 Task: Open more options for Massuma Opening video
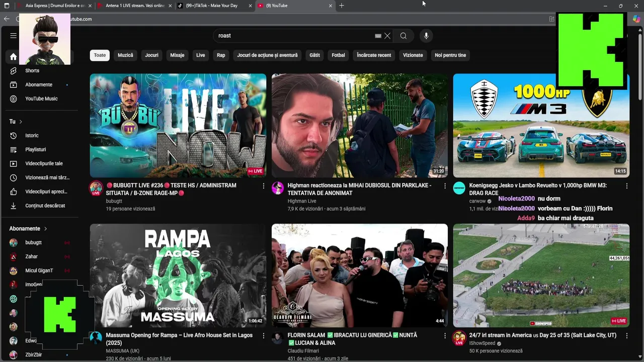(263, 336)
